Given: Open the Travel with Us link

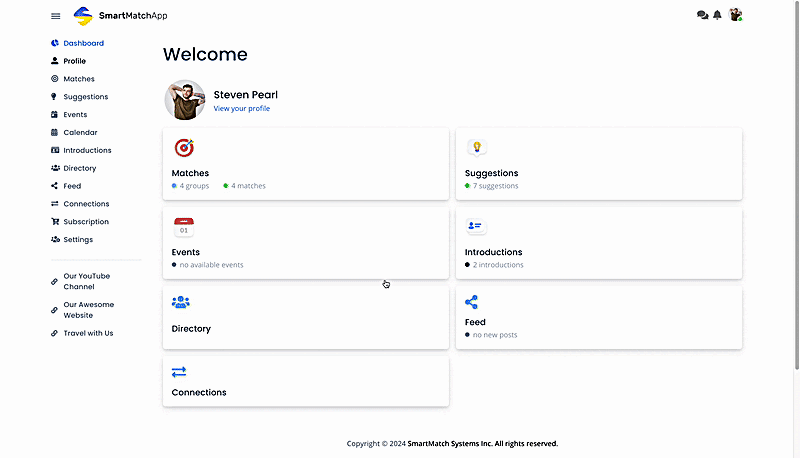Looking at the screenshot, I should (x=88, y=333).
